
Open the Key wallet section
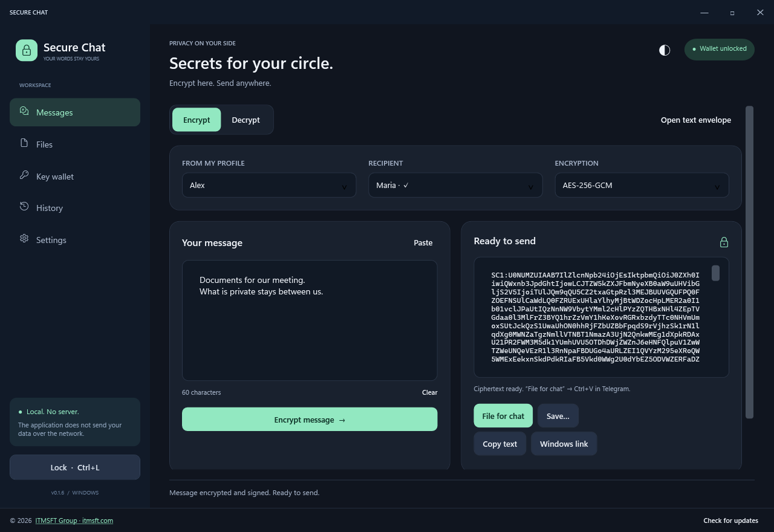[75, 177]
